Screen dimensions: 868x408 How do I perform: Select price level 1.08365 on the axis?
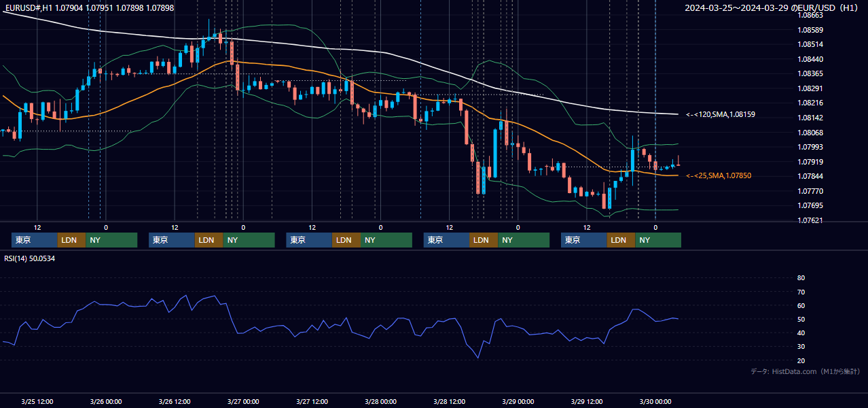pyautogui.click(x=811, y=73)
